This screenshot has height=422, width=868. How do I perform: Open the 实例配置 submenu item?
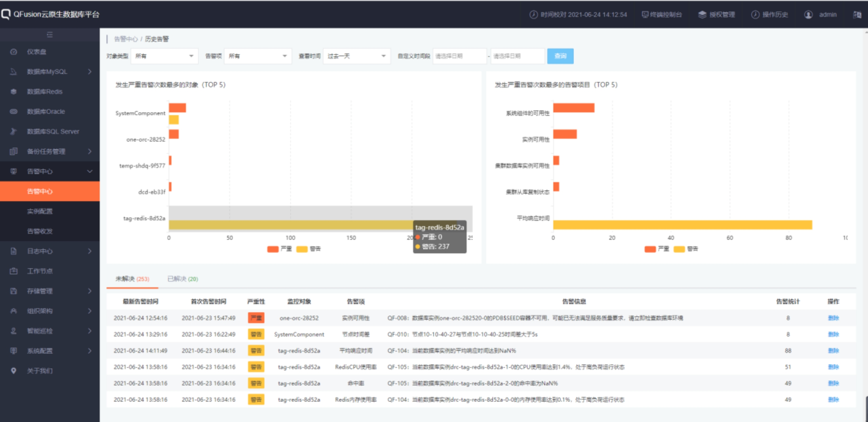(x=50, y=211)
